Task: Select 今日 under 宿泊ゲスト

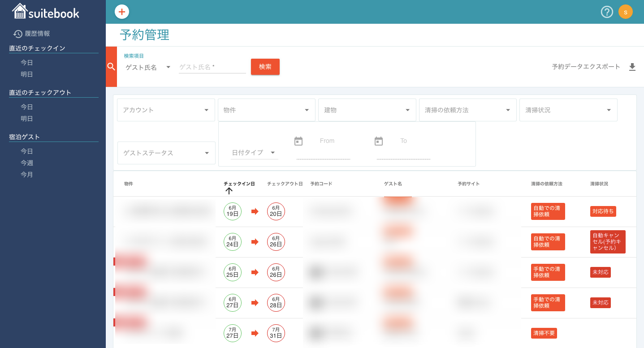Action: 27,151
